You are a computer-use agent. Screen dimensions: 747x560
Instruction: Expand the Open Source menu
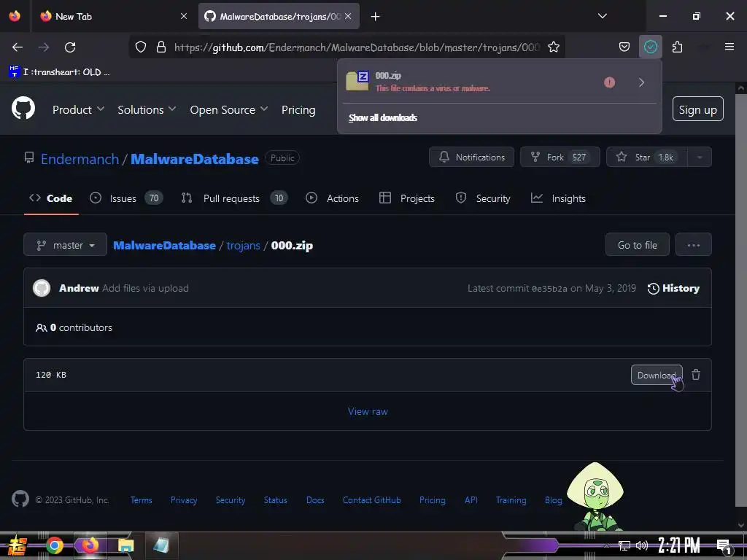pyautogui.click(x=228, y=109)
